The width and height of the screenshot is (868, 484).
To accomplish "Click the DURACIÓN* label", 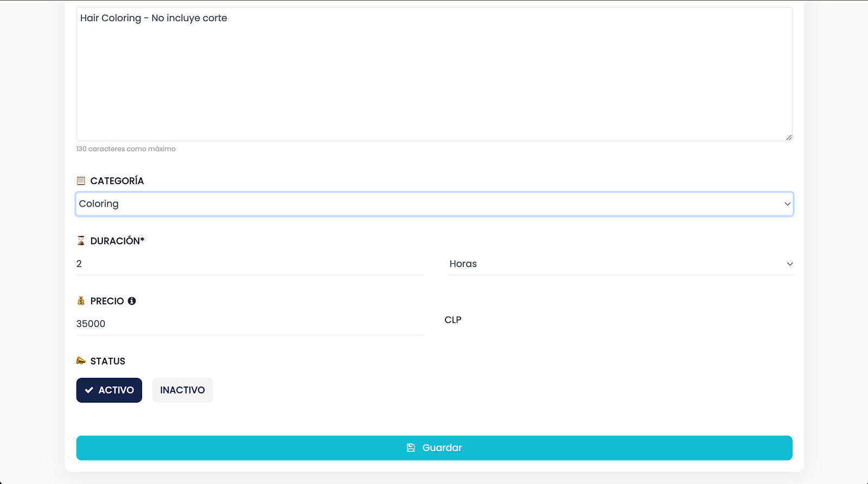I will tap(117, 241).
